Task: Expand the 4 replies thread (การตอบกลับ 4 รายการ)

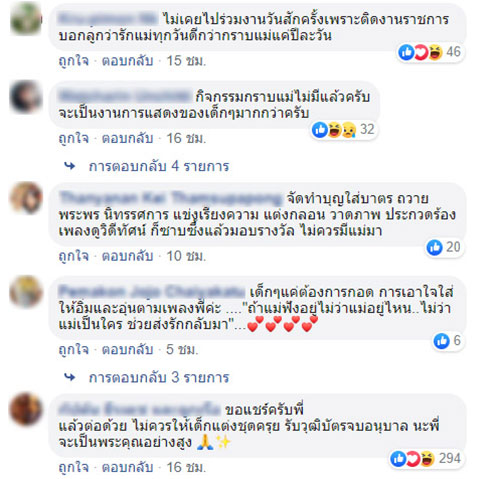Action: point(159,166)
